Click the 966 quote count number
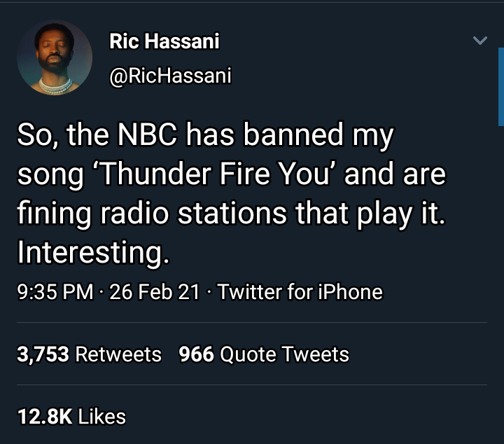 tap(196, 354)
